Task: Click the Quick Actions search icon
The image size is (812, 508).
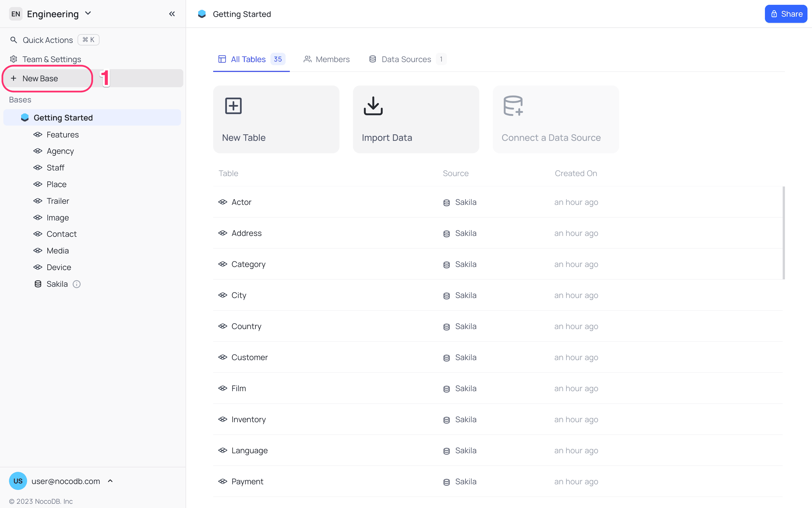Action: coord(14,40)
